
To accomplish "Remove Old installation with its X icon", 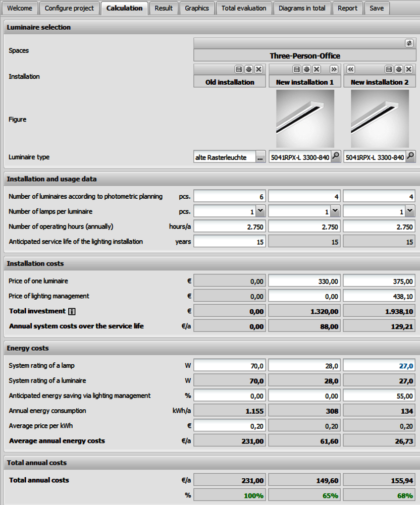I will [258, 69].
